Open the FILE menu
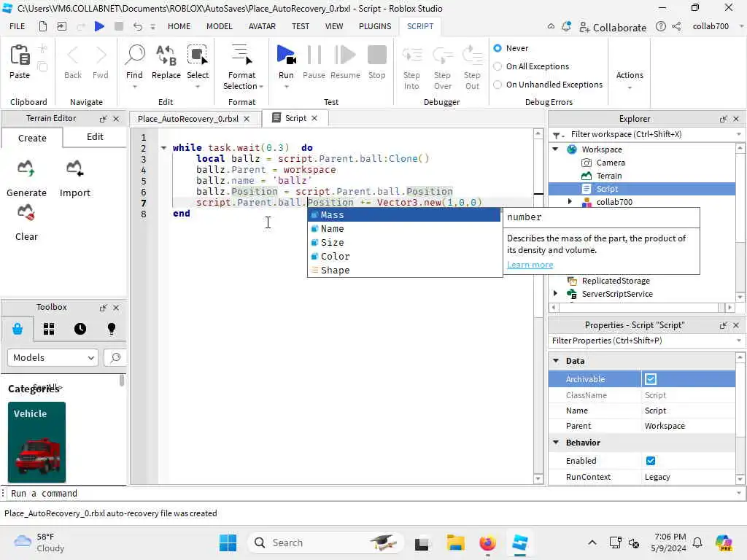747x560 pixels. (x=18, y=27)
